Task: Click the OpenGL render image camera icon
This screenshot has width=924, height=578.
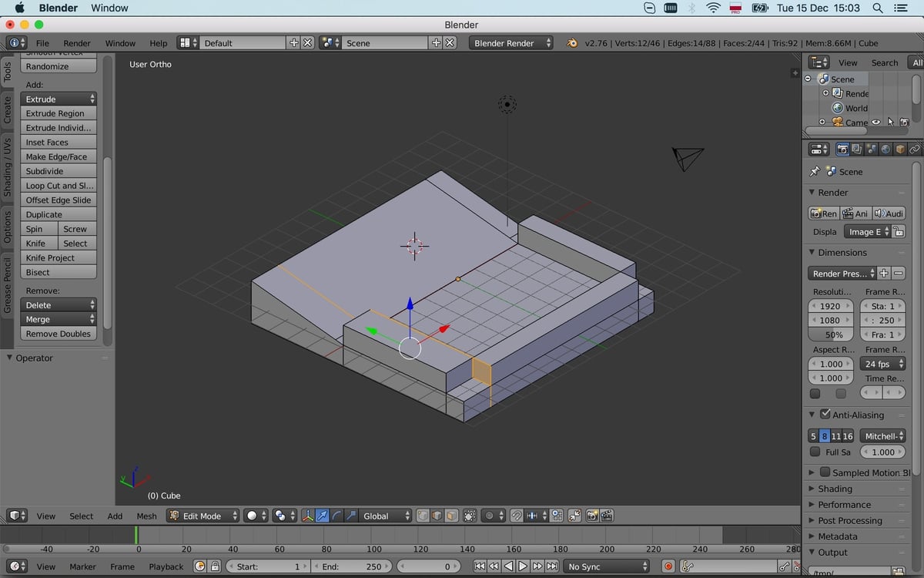Action: click(x=593, y=516)
